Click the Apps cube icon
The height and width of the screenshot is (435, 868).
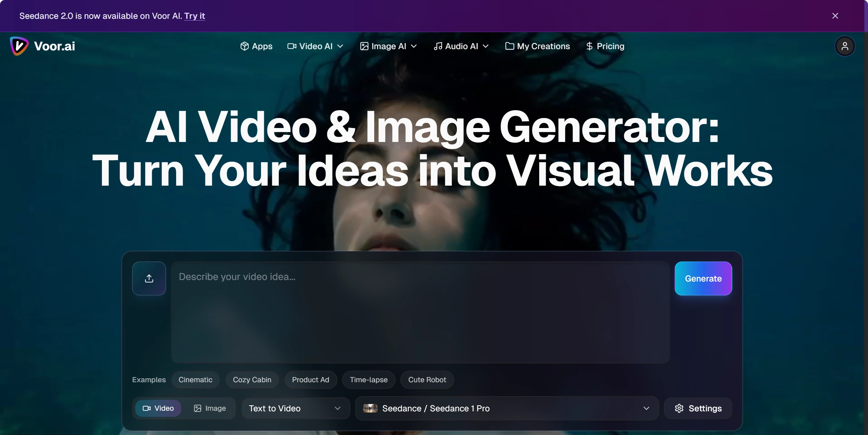[244, 46]
